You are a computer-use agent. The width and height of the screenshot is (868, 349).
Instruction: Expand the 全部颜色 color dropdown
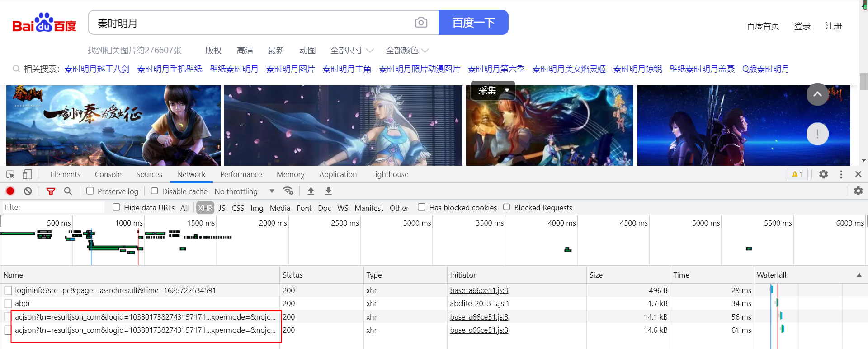click(407, 51)
